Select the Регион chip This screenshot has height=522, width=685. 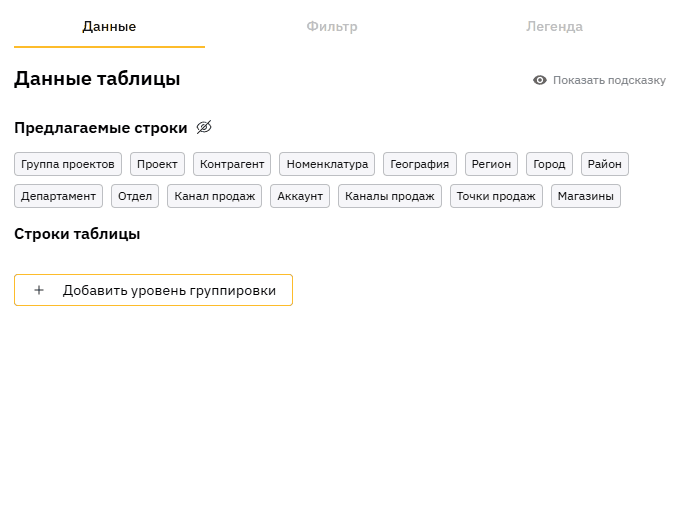(x=491, y=164)
